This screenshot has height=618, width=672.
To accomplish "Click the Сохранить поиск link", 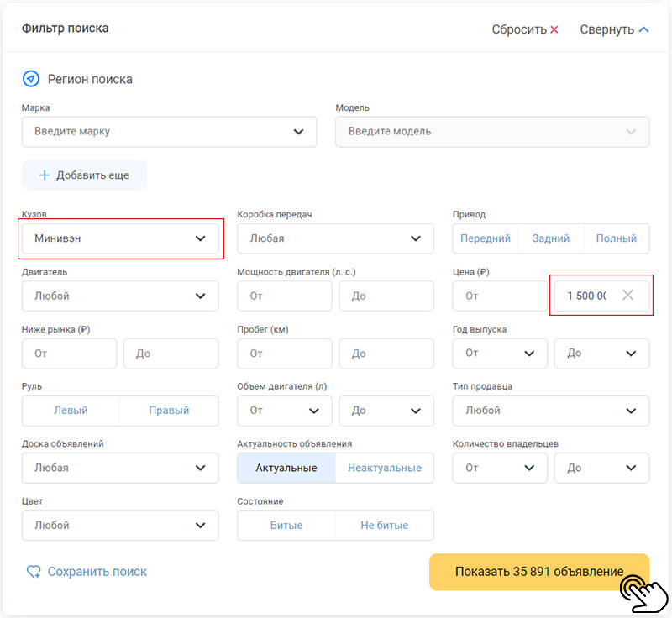I will (x=97, y=572).
